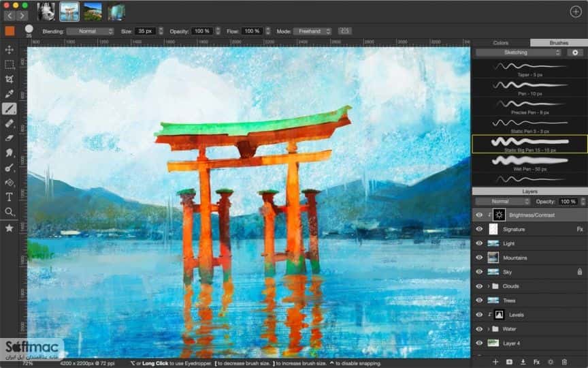Select the rectangular Selection tool
This screenshot has height=368, width=588.
pos(10,65)
